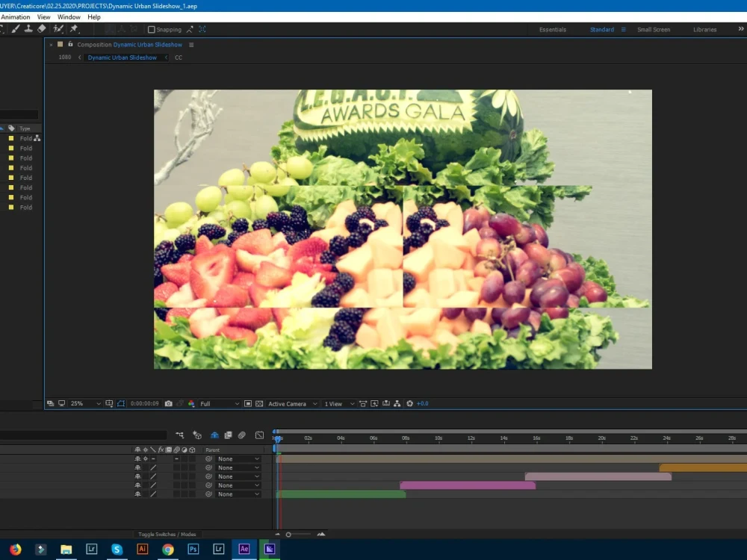The image size is (747, 560).
Task: Open the Active Camera dropdown
Action: (293, 403)
